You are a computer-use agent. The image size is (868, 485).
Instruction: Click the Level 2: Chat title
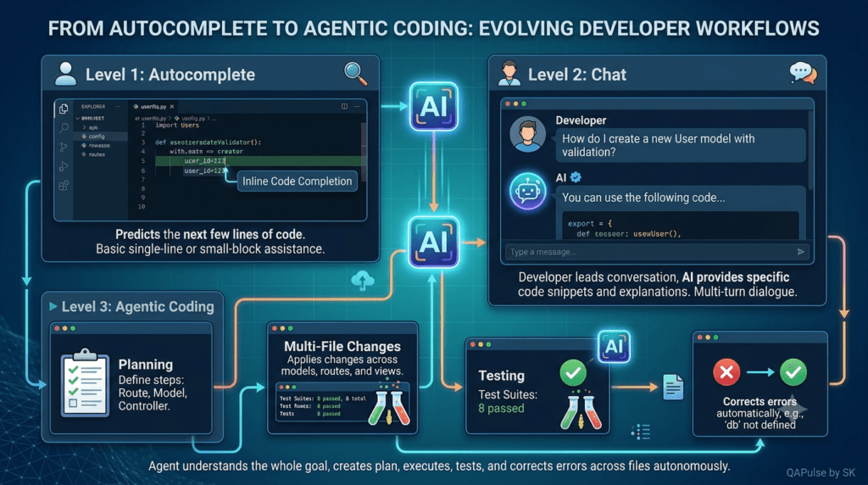click(x=576, y=75)
